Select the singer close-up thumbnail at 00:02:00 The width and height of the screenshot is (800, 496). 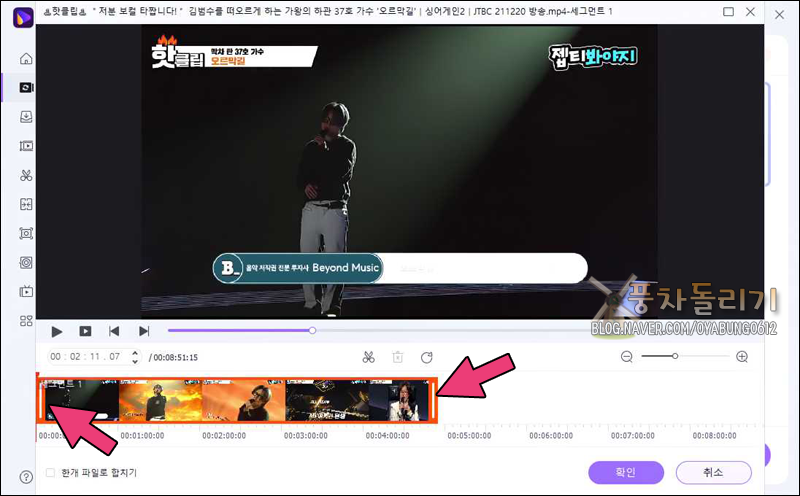tap(244, 401)
